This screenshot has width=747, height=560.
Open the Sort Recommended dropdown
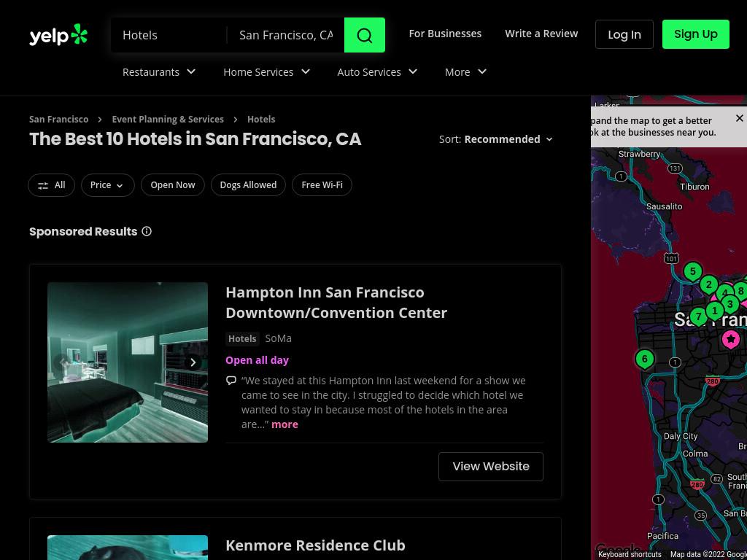click(496, 139)
